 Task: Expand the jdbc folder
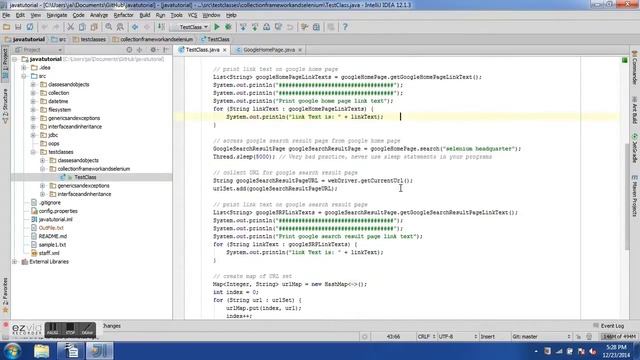coord(33,135)
